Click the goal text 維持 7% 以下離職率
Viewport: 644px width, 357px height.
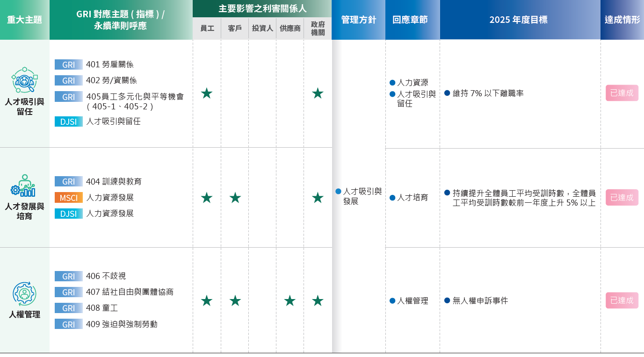point(488,93)
